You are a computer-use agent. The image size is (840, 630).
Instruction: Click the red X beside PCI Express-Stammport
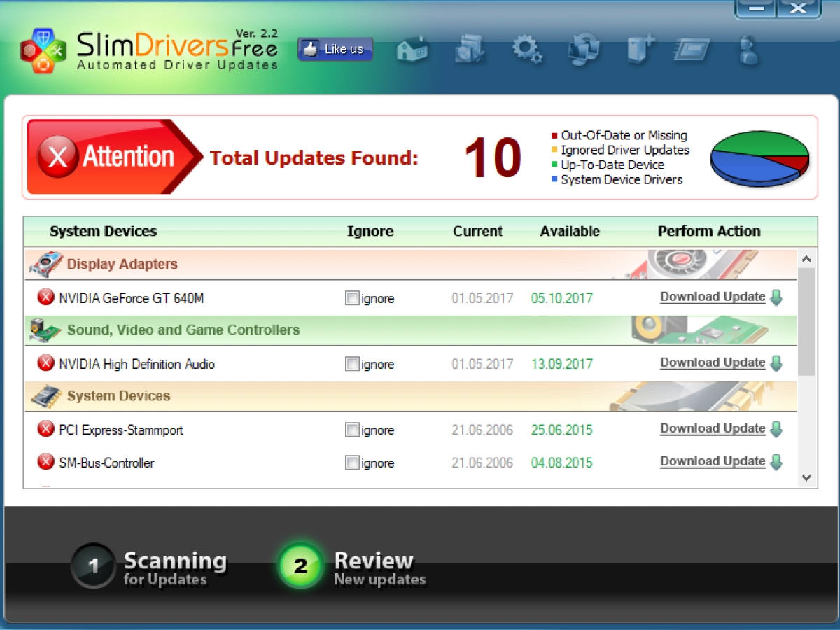tap(45, 429)
